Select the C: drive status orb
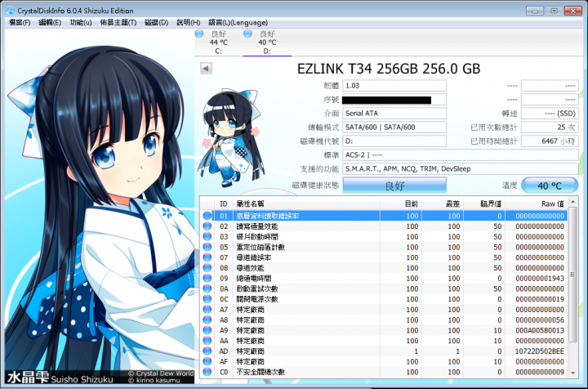Image resolution: width=588 pixels, height=389 pixels. (199, 34)
